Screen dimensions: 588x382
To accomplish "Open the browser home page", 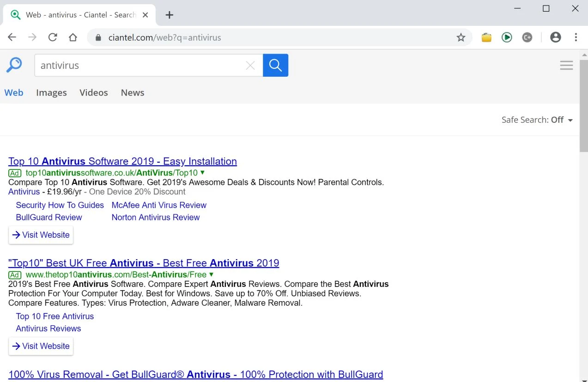I will click(x=73, y=37).
